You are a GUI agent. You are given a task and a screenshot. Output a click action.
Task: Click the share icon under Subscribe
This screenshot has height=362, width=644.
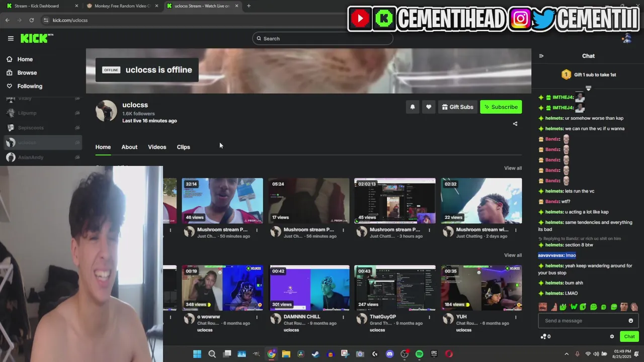[x=515, y=124]
